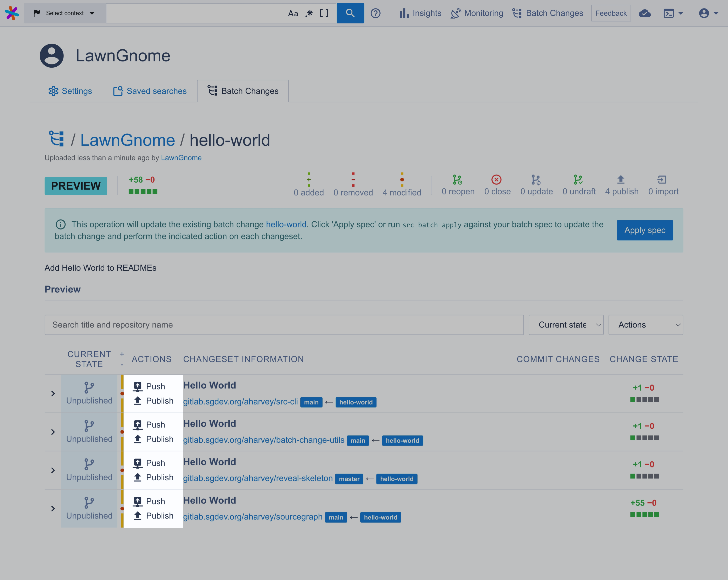Open Monitoring from the top navigation
The width and height of the screenshot is (728, 580).
[477, 13]
